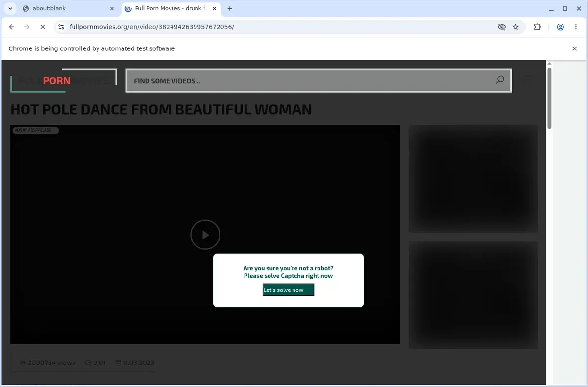Close the Full Porn Movies tab
This screenshot has width=588, height=387.
(214, 8)
